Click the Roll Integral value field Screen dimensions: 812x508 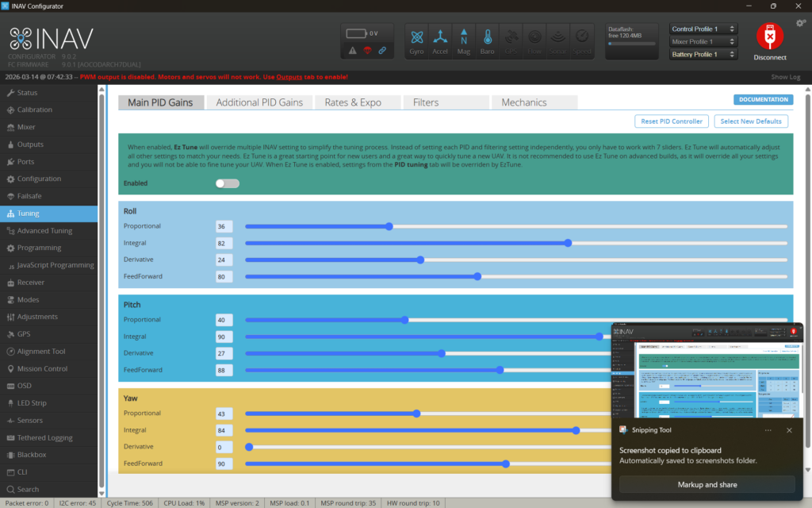(224, 243)
